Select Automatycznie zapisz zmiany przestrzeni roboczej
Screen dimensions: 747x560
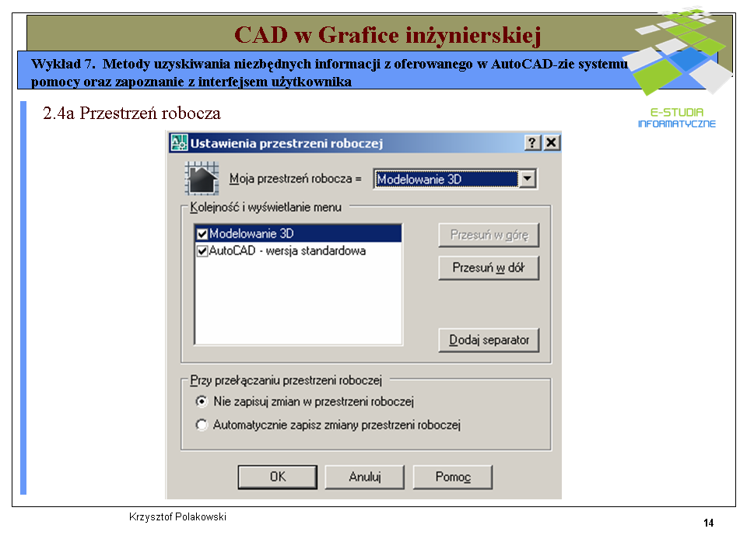pyautogui.click(x=202, y=425)
